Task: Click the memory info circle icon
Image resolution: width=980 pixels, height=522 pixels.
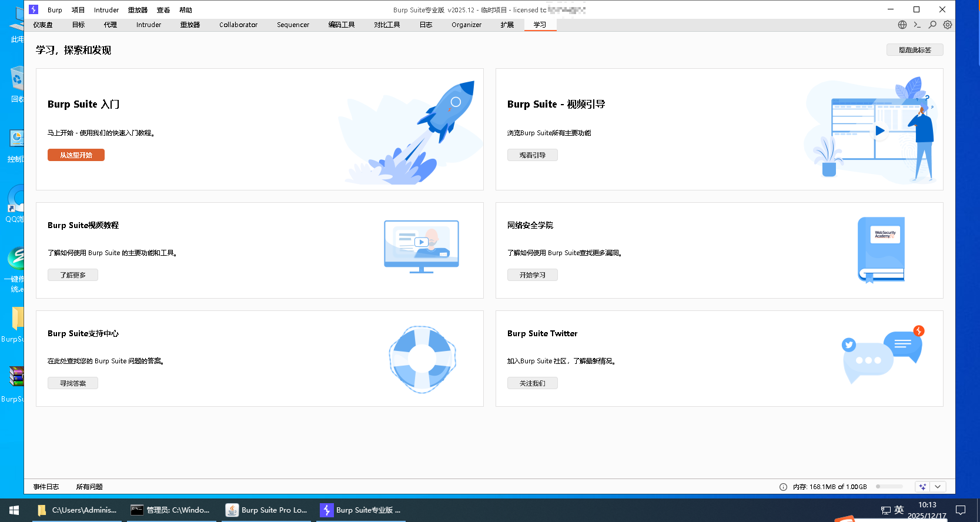Action: (x=783, y=487)
